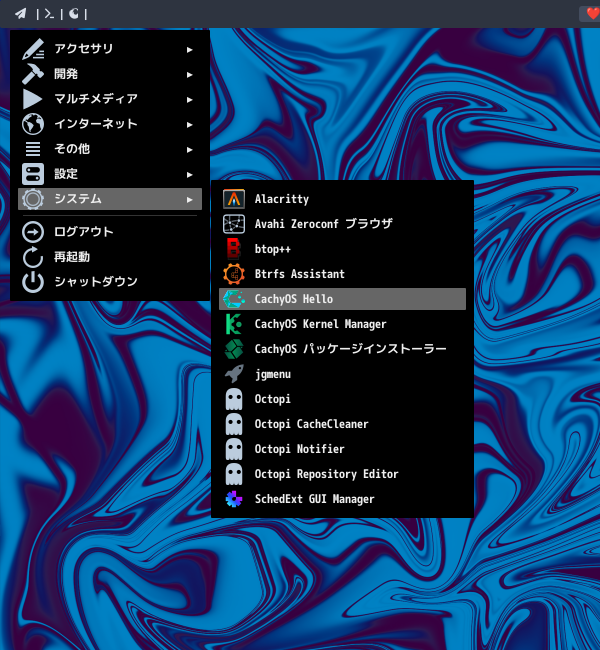Expand the インターネット submenu arrow

pyautogui.click(x=189, y=124)
